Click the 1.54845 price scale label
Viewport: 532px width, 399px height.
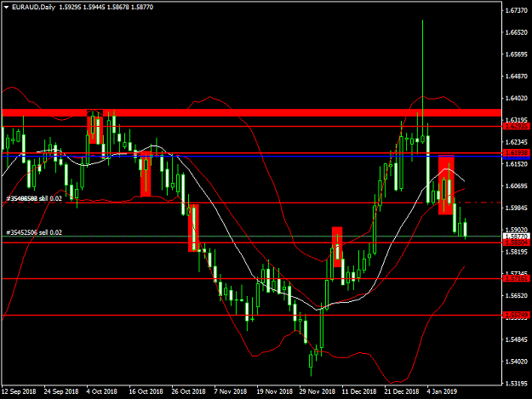pos(517,339)
